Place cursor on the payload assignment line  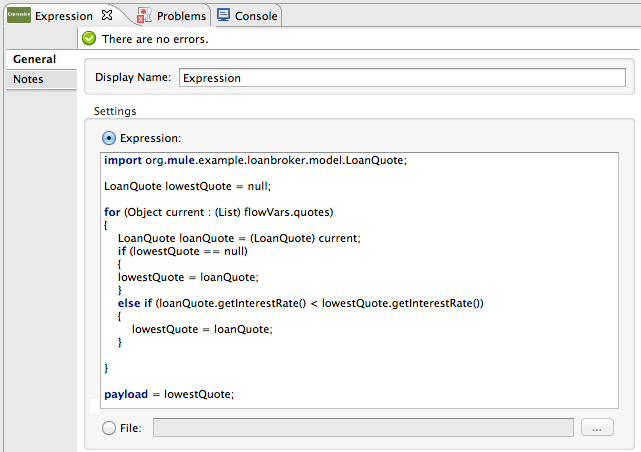tap(168, 394)
